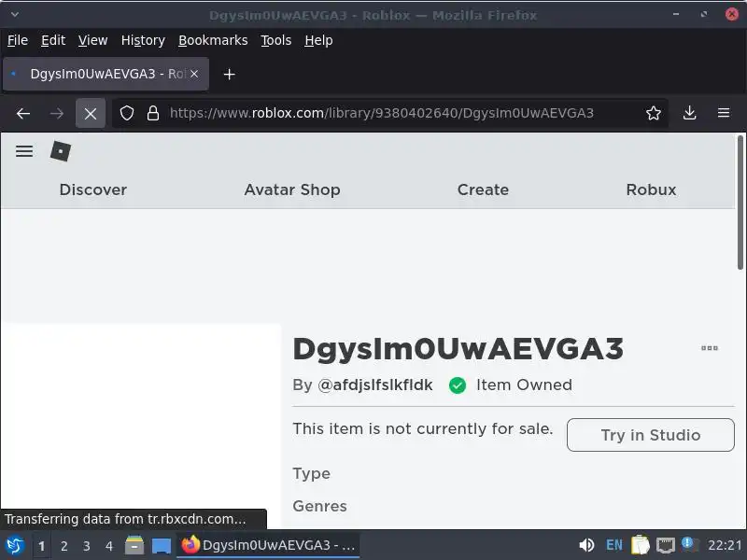Open the volume control in tray

pos(586,545)
